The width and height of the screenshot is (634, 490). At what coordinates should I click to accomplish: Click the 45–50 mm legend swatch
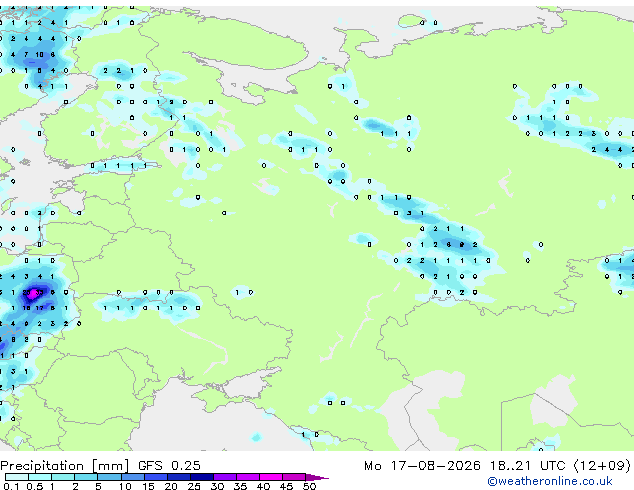point(294,477)
